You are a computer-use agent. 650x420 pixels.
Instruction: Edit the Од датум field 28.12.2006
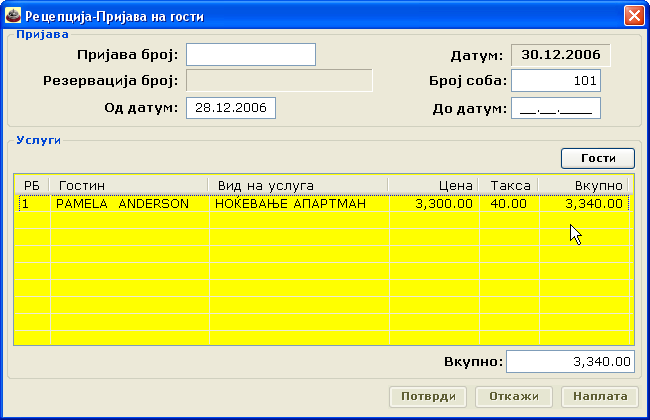click(230, 107)
